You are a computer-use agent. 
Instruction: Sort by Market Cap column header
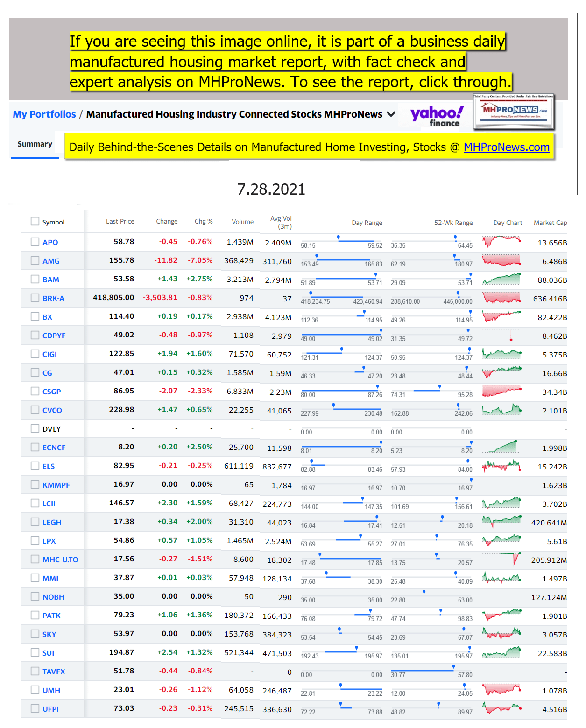tap(550, 223)
